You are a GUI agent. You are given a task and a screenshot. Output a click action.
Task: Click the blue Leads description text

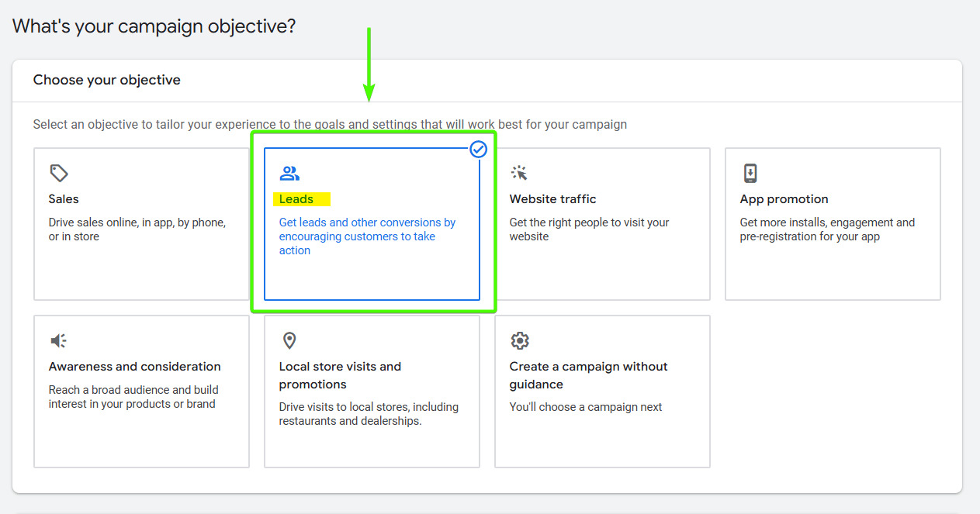[367, 236]
